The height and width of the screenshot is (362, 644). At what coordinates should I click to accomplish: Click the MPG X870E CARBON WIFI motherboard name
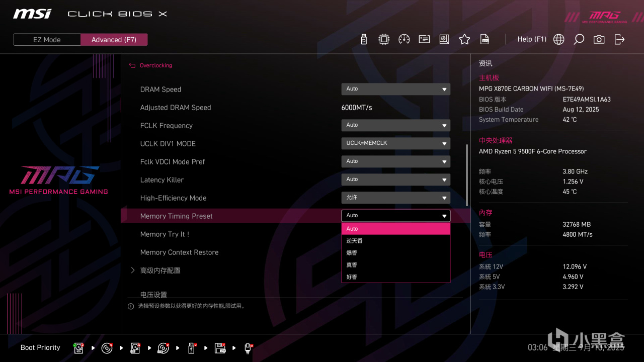(531, 88)
